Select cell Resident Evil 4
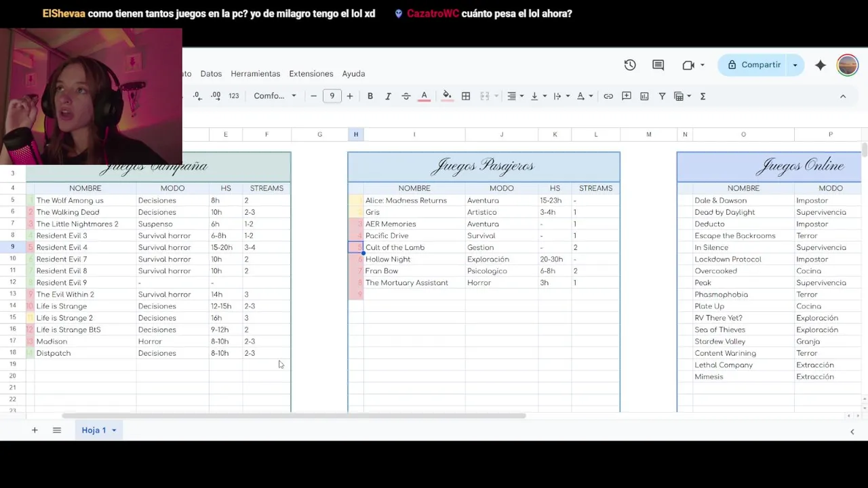Image resolution: width=868 pixels, height=488 pixels. (x=85, y=247)
